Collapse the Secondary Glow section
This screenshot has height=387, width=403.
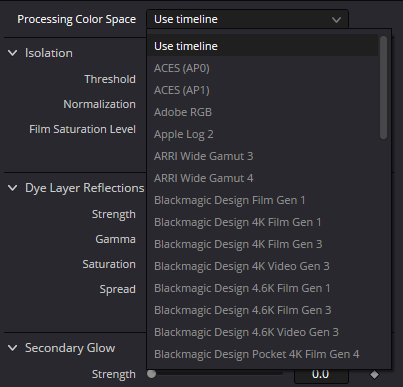13,348
